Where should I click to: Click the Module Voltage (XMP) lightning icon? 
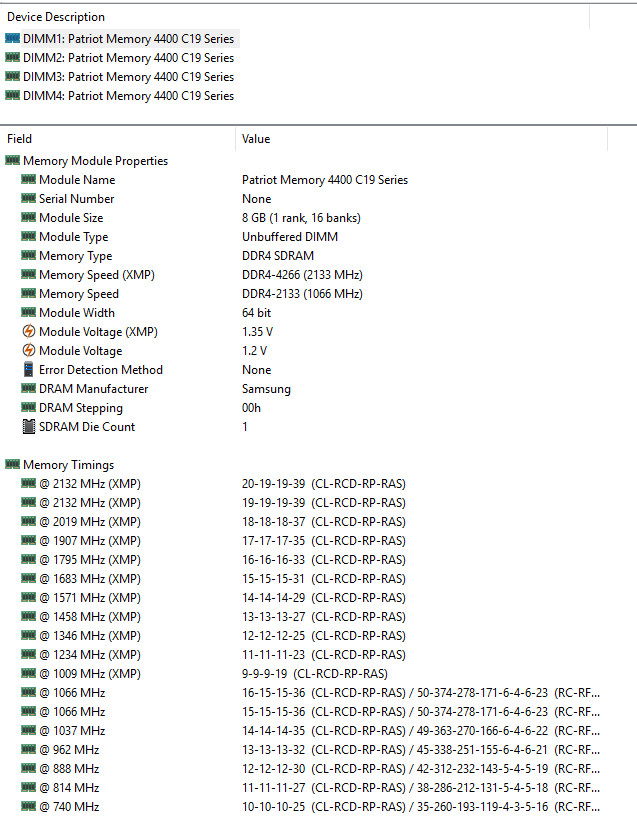pos(28,332)
